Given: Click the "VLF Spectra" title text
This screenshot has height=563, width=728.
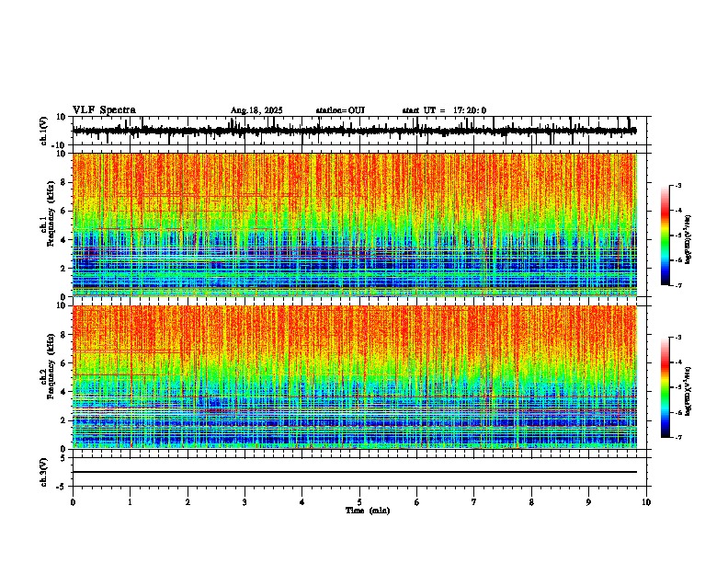Looking at the screenshot, I should pos(104,110).
